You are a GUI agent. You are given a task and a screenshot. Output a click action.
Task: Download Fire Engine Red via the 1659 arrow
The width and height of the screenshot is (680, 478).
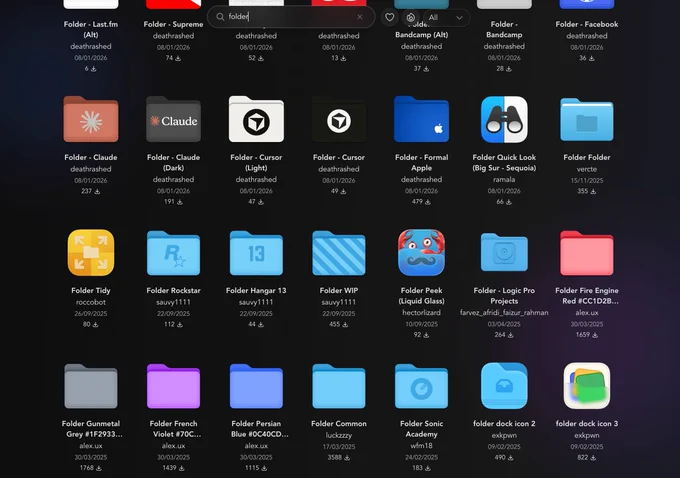tap(595, 335)
